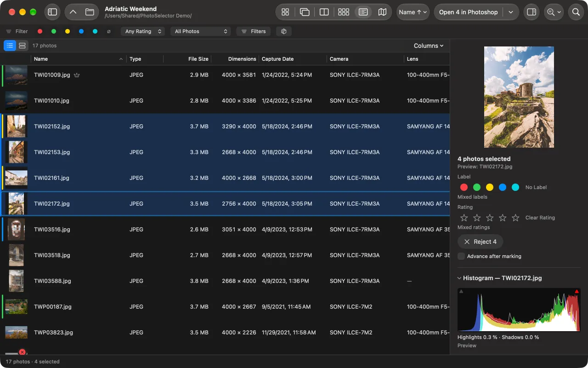The width and height of the screenshot is (588, 368).
Task: Click the search magnifier icon
Action: click(576, 12)
